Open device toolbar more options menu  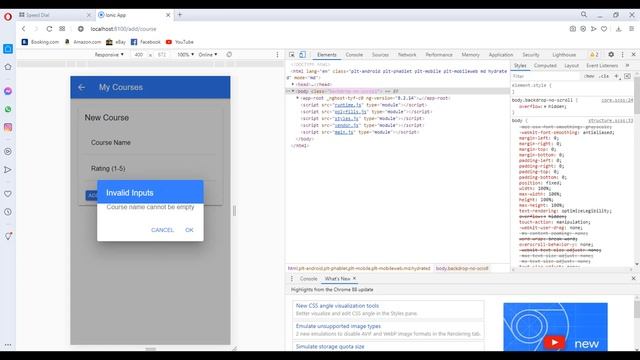click(278, 55)
